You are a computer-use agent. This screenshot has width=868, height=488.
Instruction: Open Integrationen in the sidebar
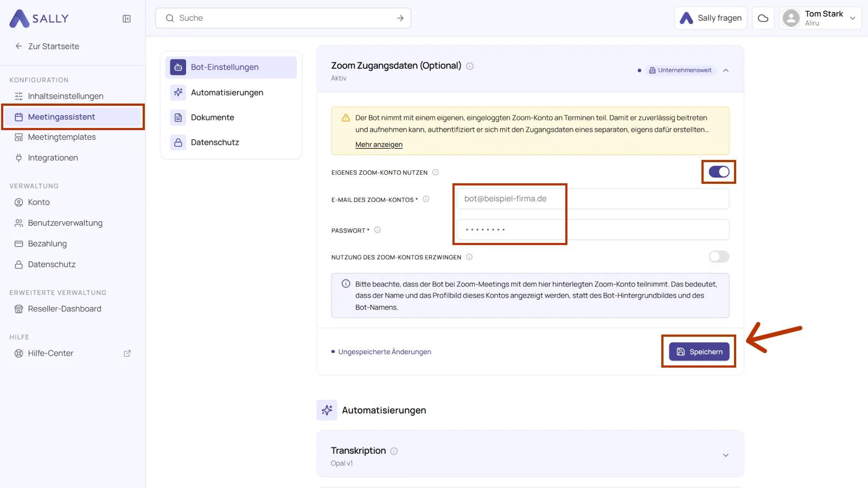coord(53,158)
